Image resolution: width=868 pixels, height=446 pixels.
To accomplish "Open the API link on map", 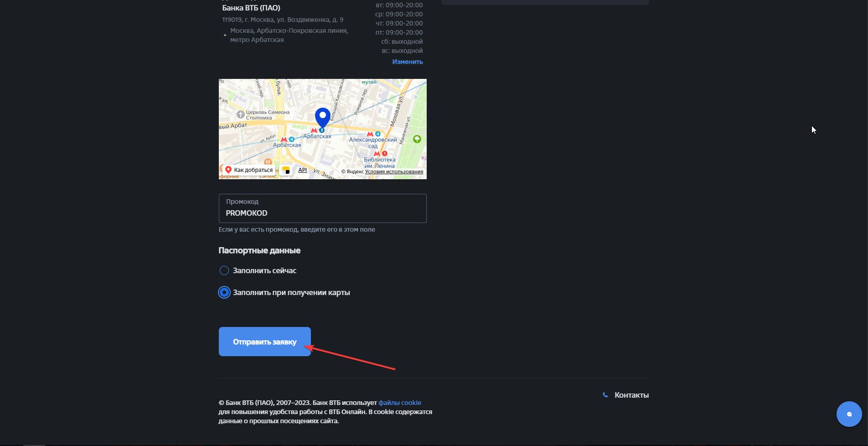I will [303, 170].
